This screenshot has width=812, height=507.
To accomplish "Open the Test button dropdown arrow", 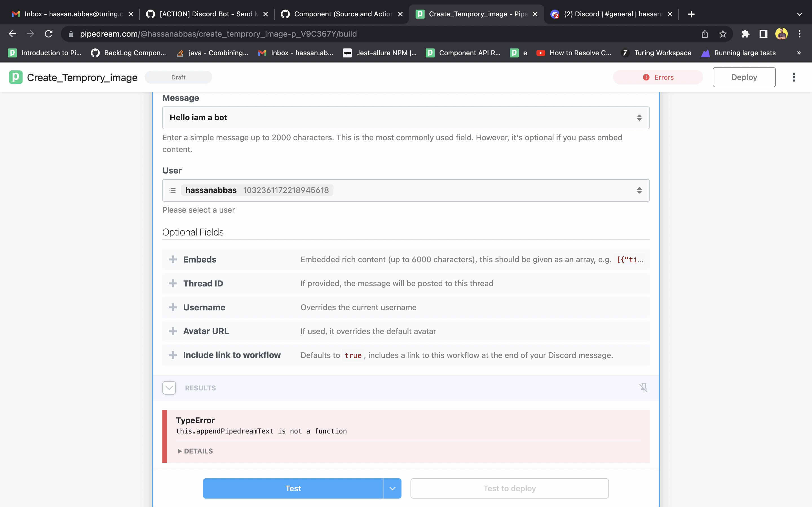I will coord(392,488).
